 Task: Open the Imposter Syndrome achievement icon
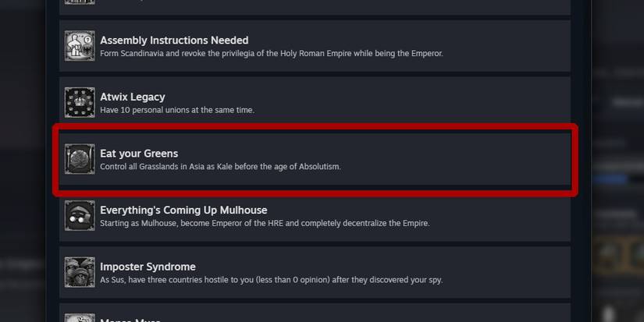coord(80,272)
